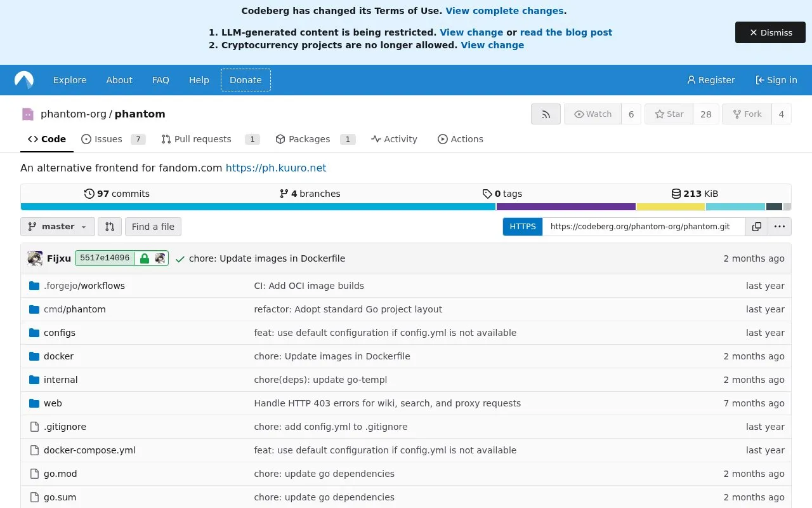Screen dimensions: 812x508
Task: Open the Codeberg logo home link
Action: [x=24, y=80]
